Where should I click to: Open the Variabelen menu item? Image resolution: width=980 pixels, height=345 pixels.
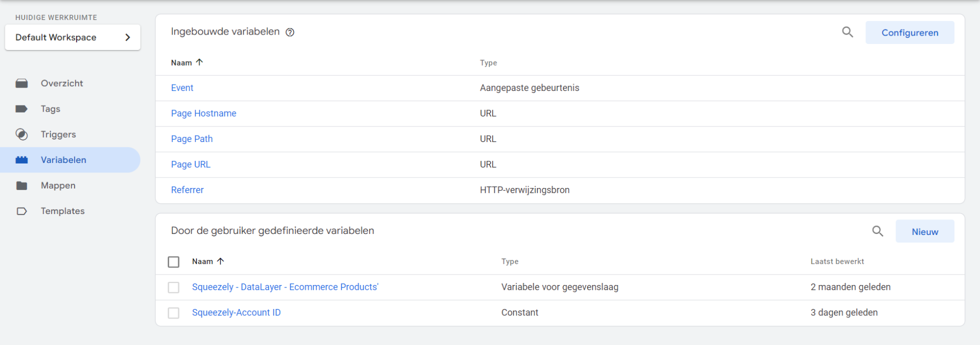point(63,160)
